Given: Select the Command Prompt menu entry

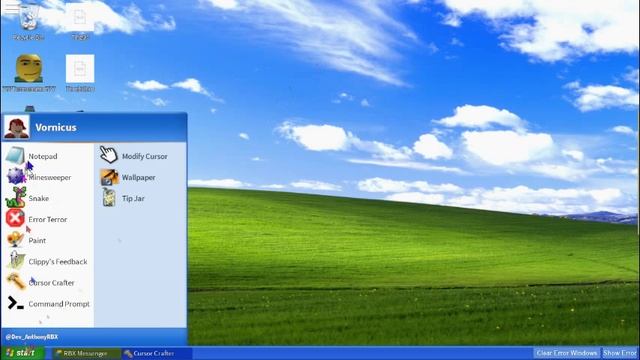Looking at the screenshot, I should coord(59,304).
